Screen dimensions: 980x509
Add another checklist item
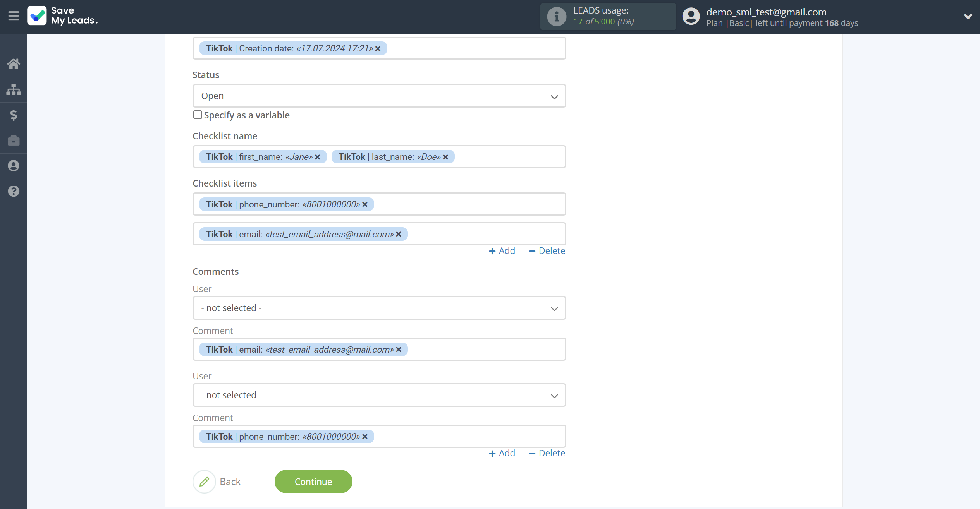point(502,251)
